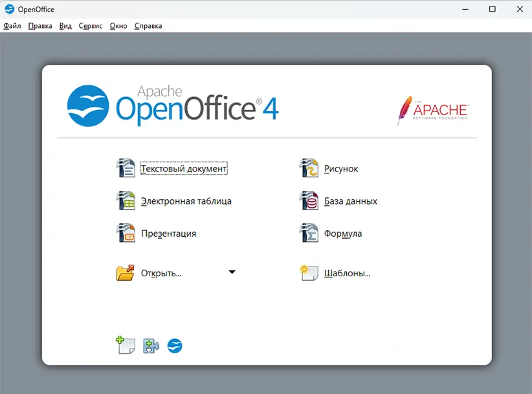Click the Шаблоны templates icon
The image size is (532, 394).
click(309, 272)
